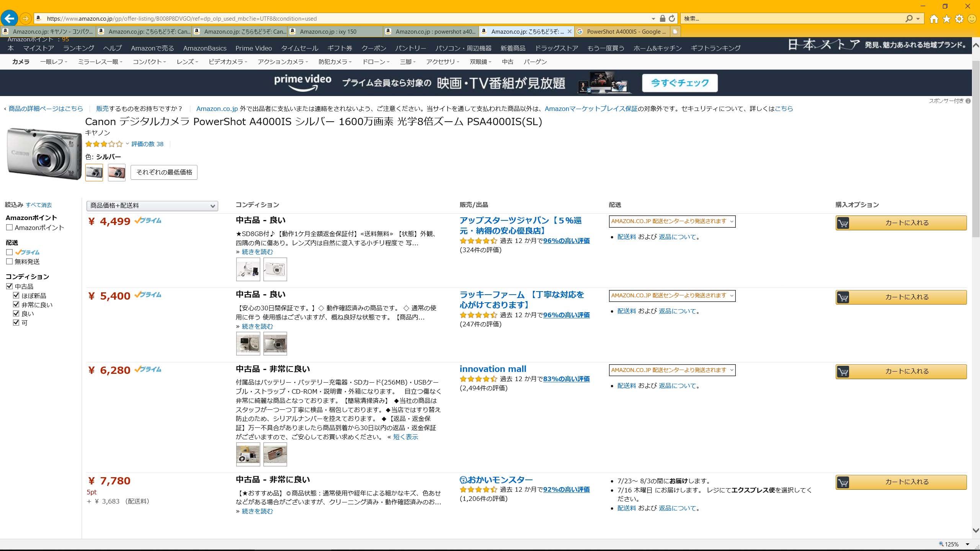Expand the ドローン category menu

(x=376, y=62)
